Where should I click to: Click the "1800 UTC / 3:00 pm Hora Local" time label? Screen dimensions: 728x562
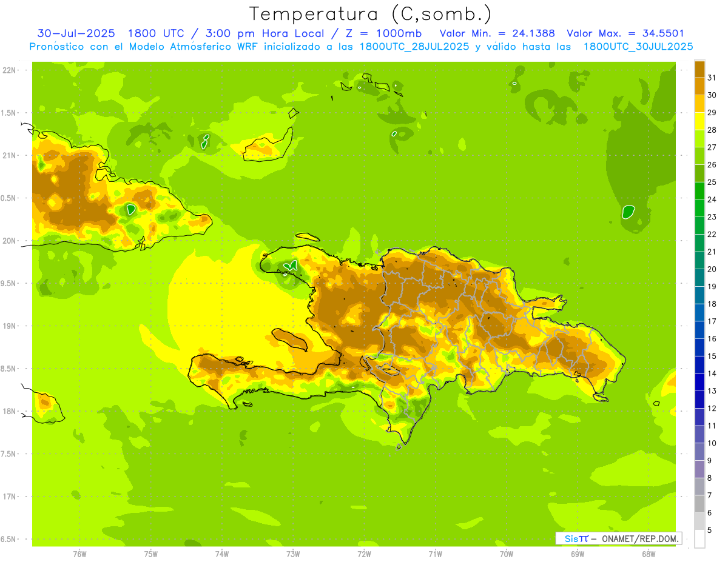click(x=236, y=33)
